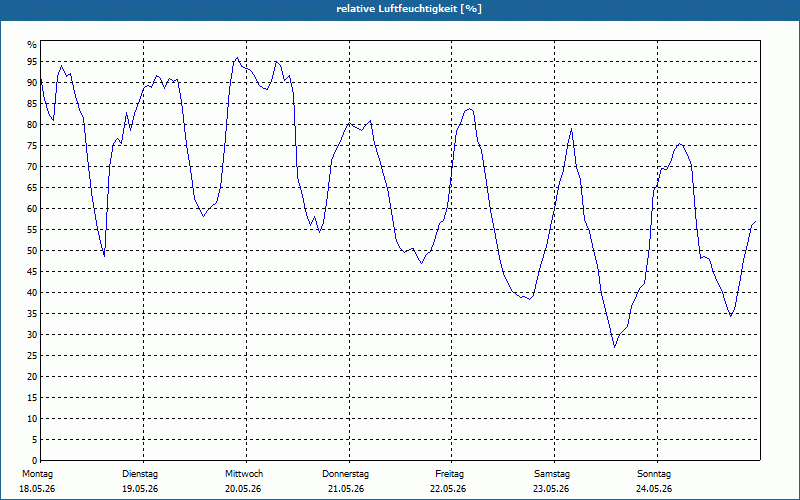Click the date '21.05.26'

(x=346, y=489)
